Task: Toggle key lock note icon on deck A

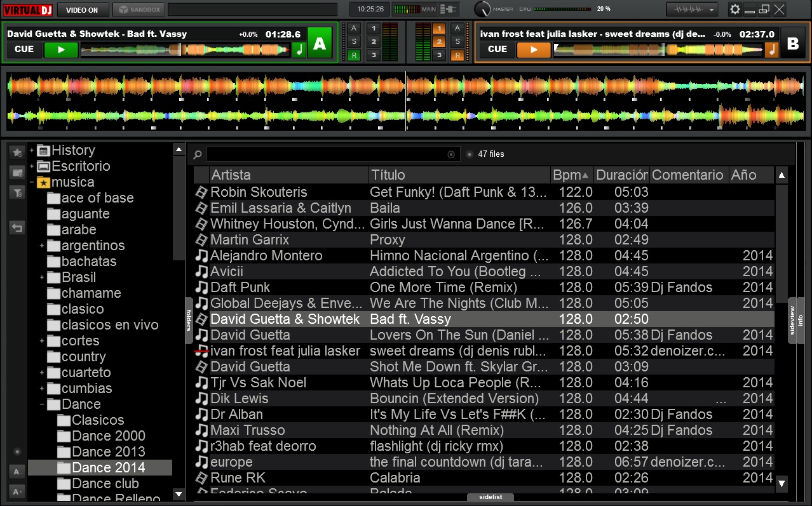Action: coord(299,50)
